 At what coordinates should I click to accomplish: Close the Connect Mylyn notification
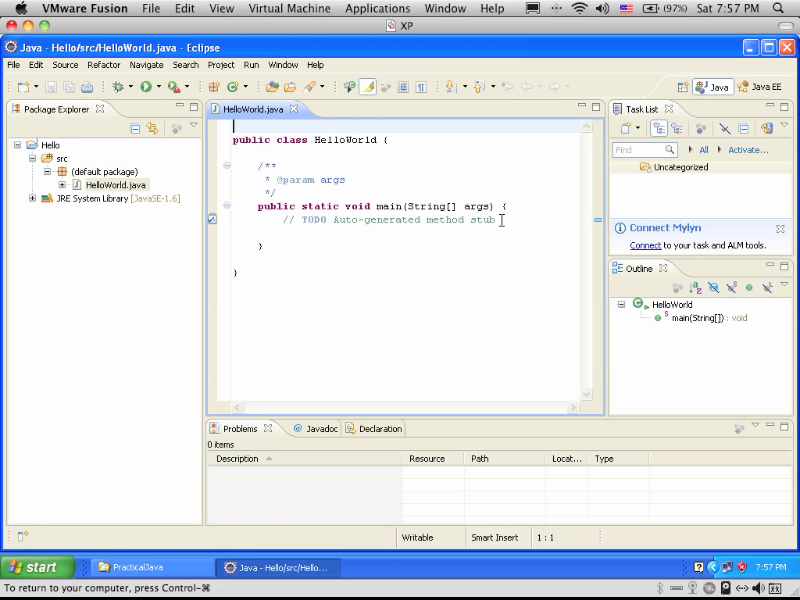tap(780, 229)
